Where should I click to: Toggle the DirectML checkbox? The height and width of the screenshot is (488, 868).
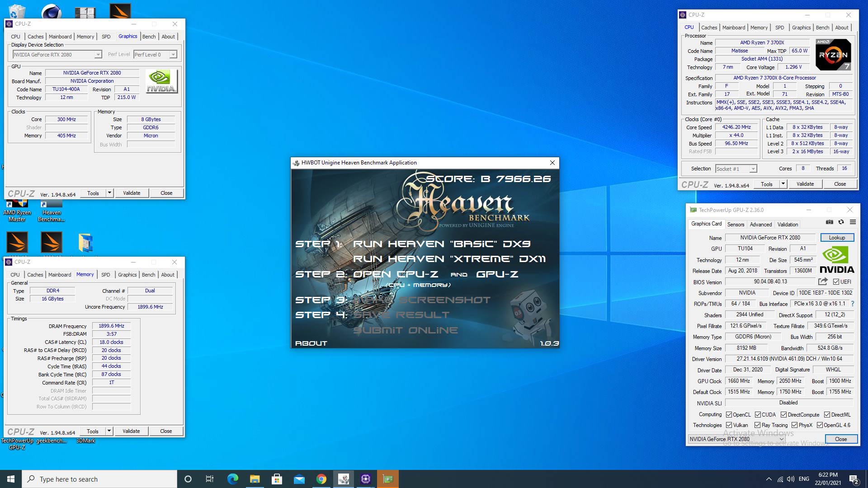coord(827,415)
